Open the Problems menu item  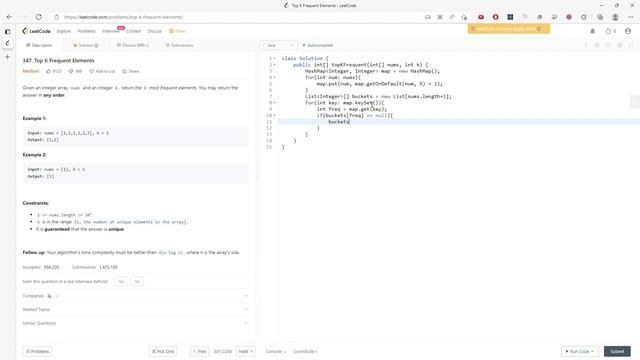click(87, 31)
